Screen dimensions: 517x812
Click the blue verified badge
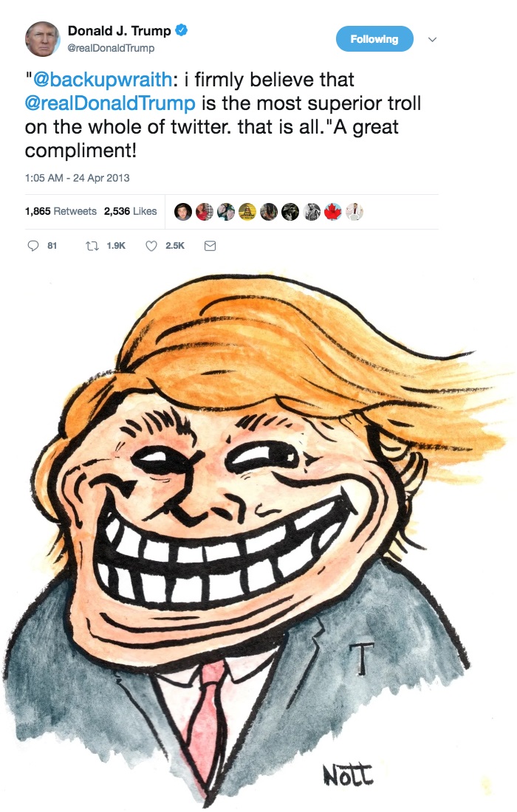[181, 30]
